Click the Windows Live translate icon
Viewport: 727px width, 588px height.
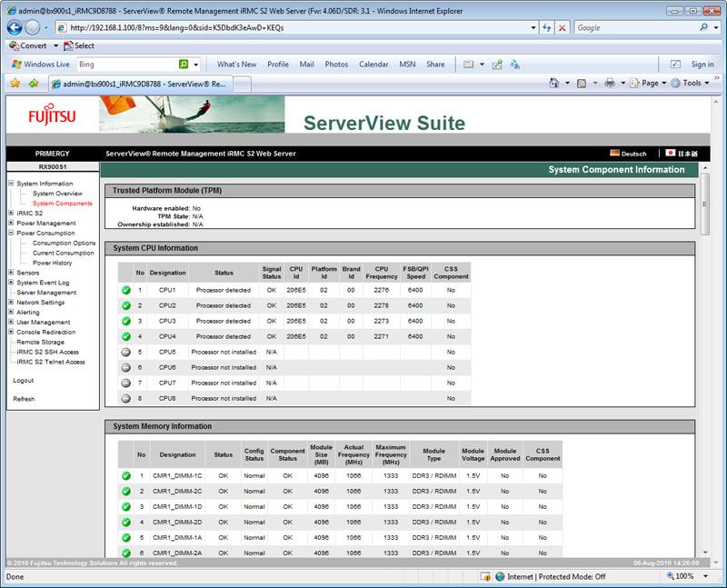point(514,64)
